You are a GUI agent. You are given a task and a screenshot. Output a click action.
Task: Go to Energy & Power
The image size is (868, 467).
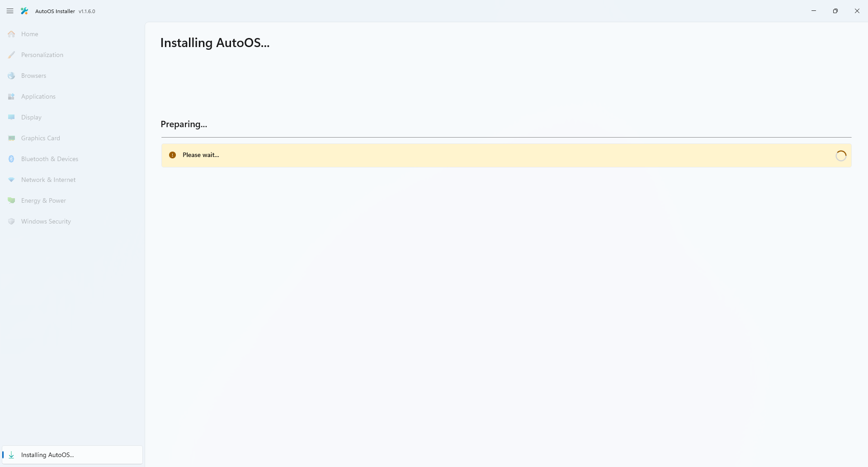72,200
